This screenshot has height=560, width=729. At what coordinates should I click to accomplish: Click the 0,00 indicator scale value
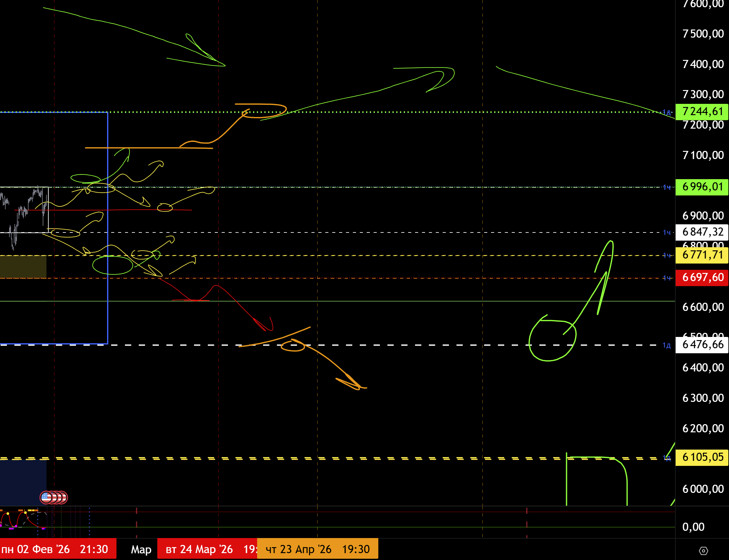click(x=693, y=527)
